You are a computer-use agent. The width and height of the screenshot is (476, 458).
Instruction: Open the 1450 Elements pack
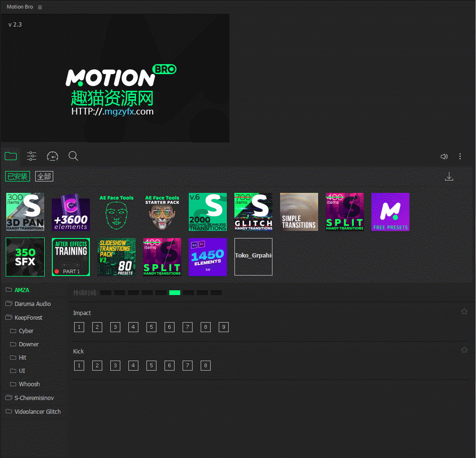(x=208, y=257)
